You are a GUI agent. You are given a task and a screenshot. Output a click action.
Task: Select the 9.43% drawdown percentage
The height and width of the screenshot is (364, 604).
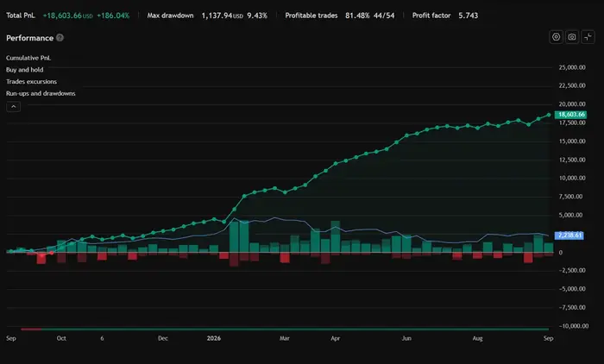point(257,16)
